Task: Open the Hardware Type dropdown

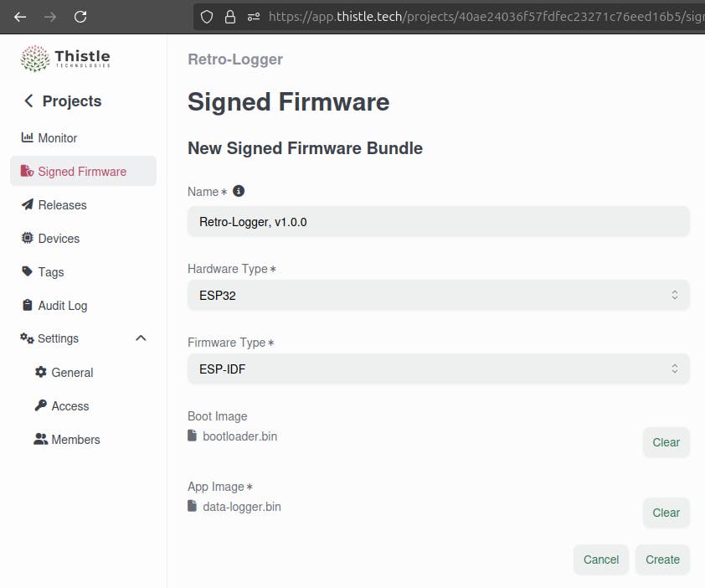Action: coord(438,295)
